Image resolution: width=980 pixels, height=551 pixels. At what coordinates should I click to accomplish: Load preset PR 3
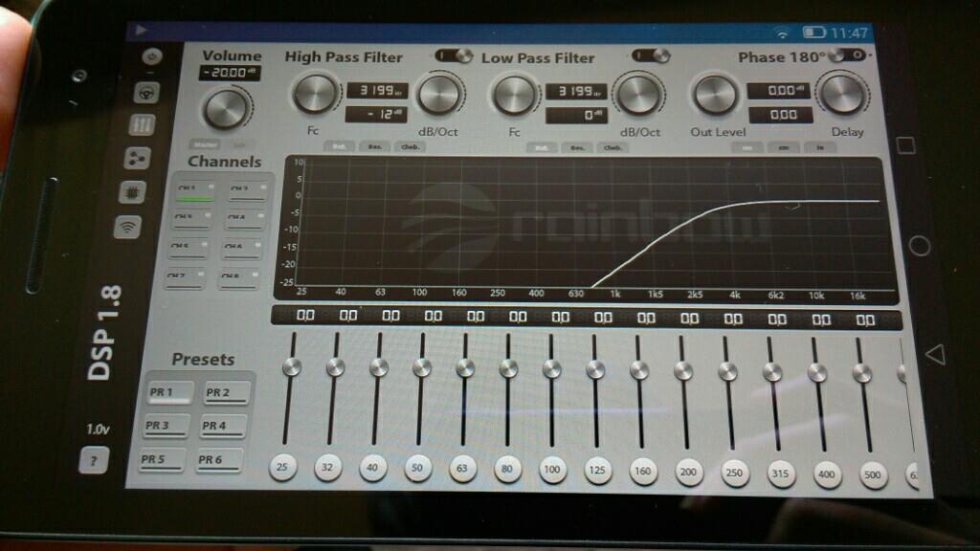pyautogui.click(x=167, y=426)
